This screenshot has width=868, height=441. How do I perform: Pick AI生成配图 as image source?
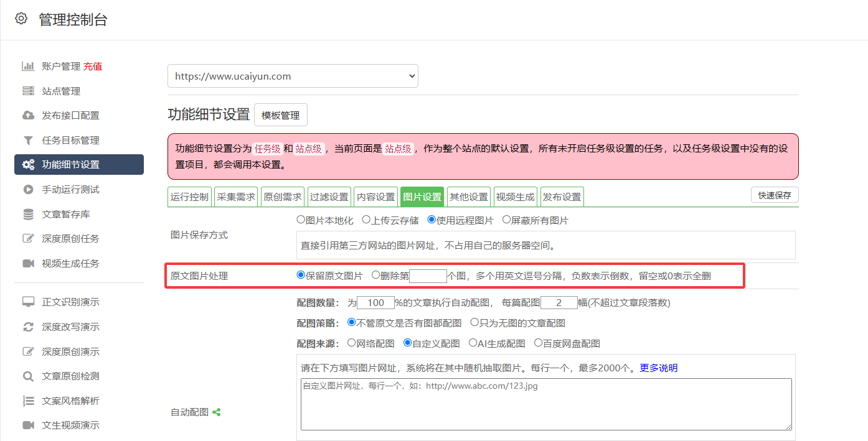[x=473, y=343]
